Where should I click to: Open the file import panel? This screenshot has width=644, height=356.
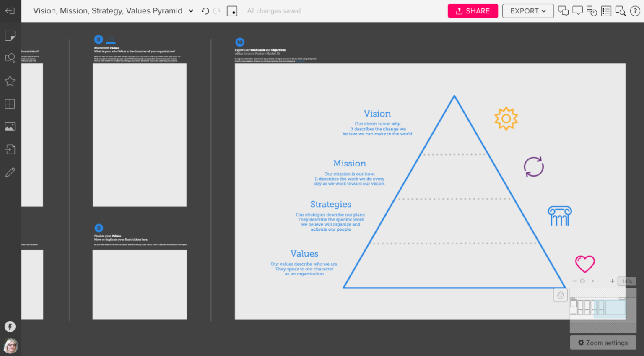[10, 149]
